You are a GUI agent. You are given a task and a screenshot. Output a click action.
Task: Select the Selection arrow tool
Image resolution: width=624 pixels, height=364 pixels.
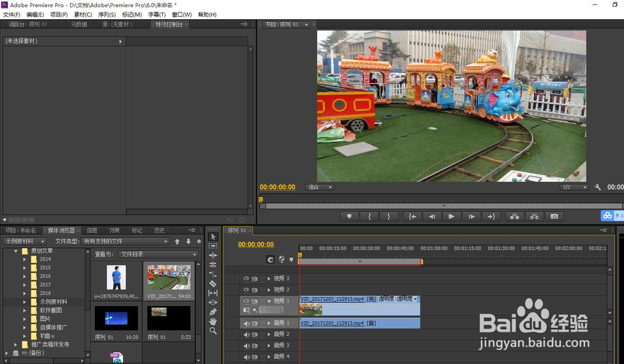click(x=213, y=236)
